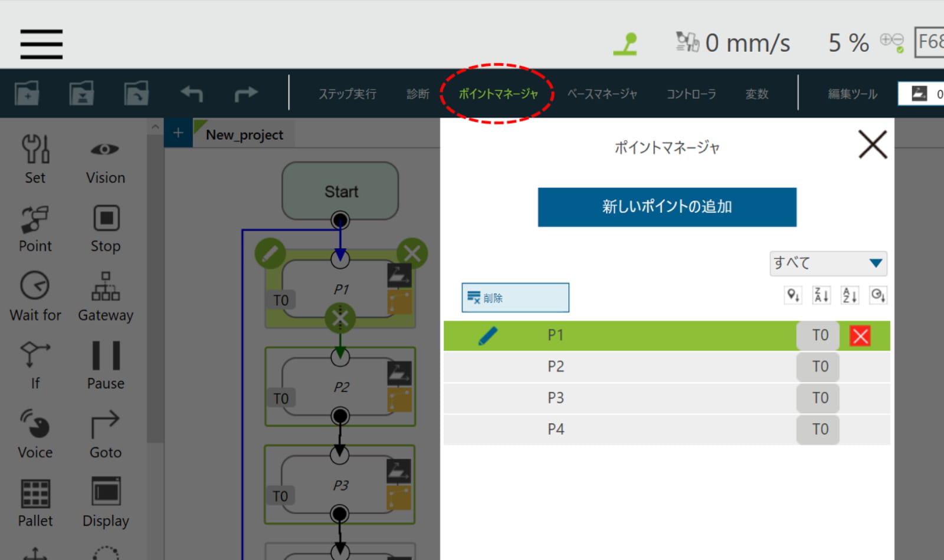
Task: Open コントローラ menu item
Action: point(691,94)
